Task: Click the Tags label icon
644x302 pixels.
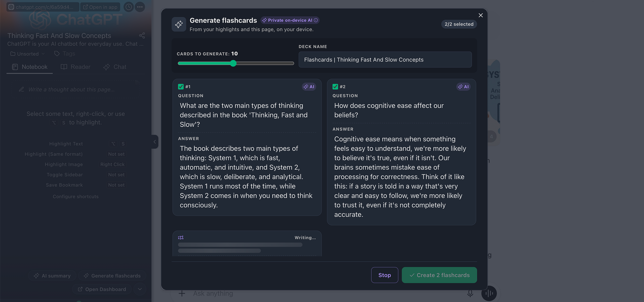Action: (57, 54)
